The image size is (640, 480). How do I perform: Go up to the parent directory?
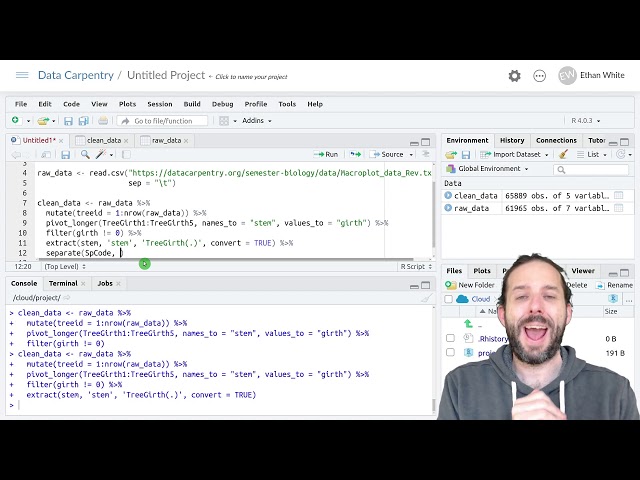[468, 324]
